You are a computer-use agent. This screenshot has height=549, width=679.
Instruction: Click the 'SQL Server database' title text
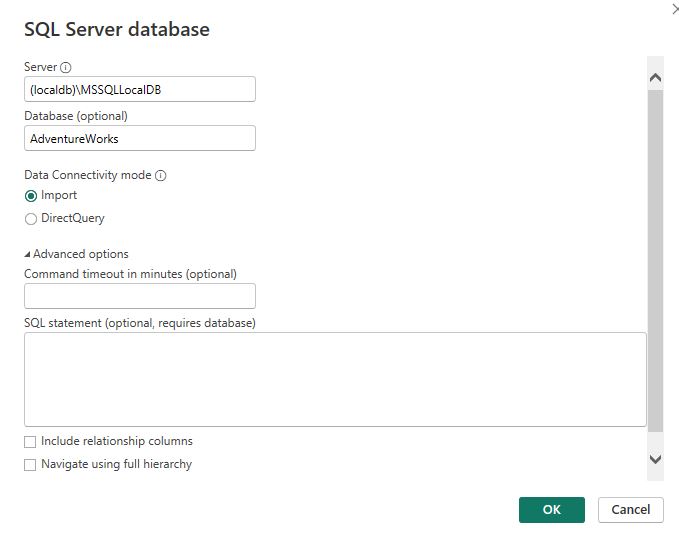(117, 29)
